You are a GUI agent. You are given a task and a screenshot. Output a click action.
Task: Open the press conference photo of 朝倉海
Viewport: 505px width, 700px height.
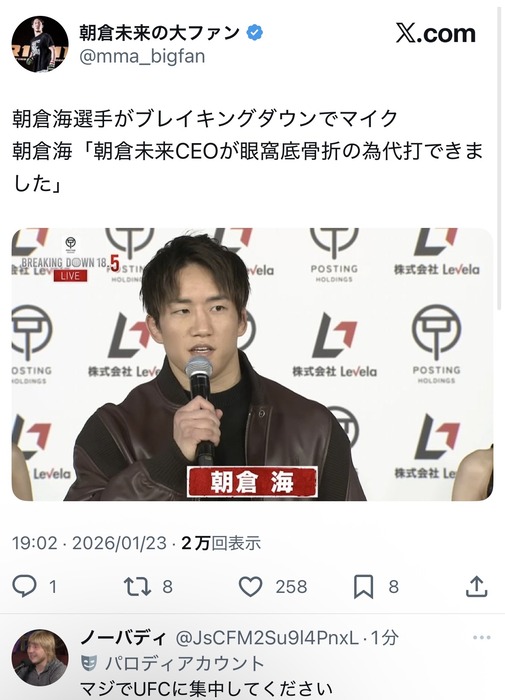[252, 364]
